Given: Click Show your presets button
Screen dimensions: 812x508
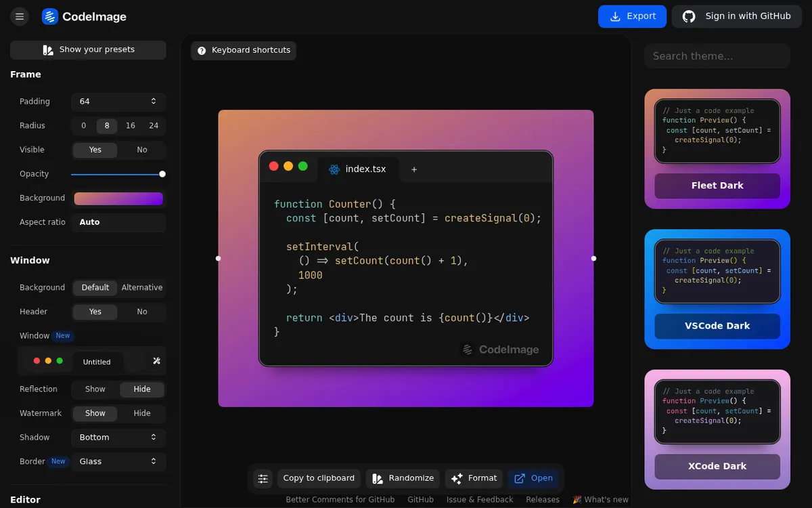Looking at the screenshot, I should click(x=88, y=50).
